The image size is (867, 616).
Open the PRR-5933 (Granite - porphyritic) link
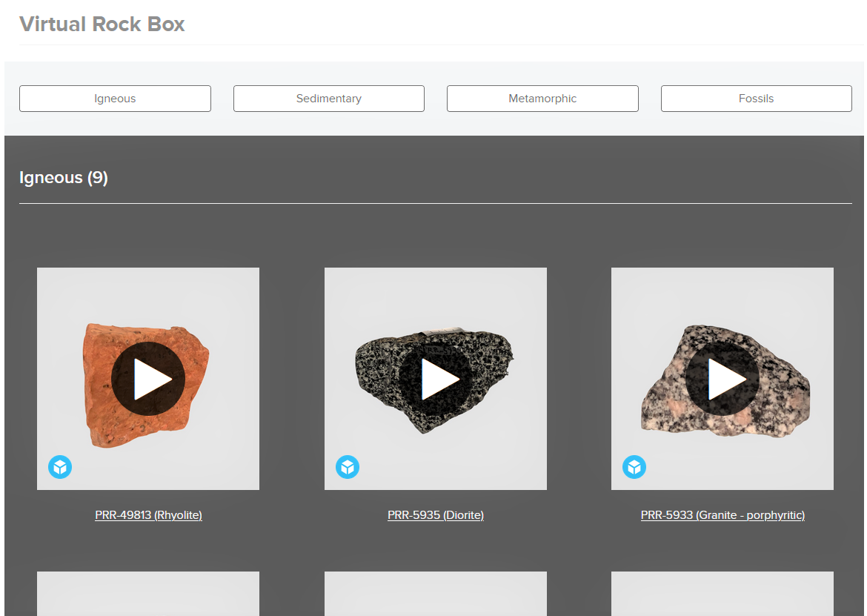pos(722,514)
